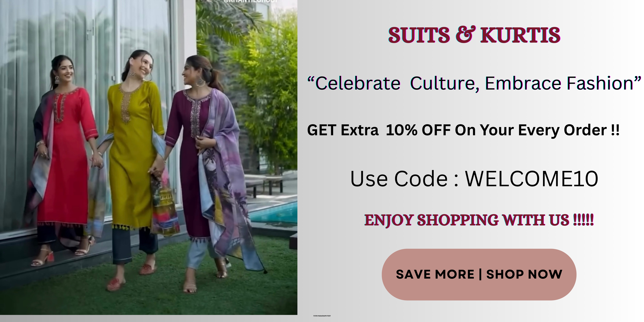Click the gray strip along banner bottom
The width and height of the screenshot is (644, 322).
pos(322,318)
